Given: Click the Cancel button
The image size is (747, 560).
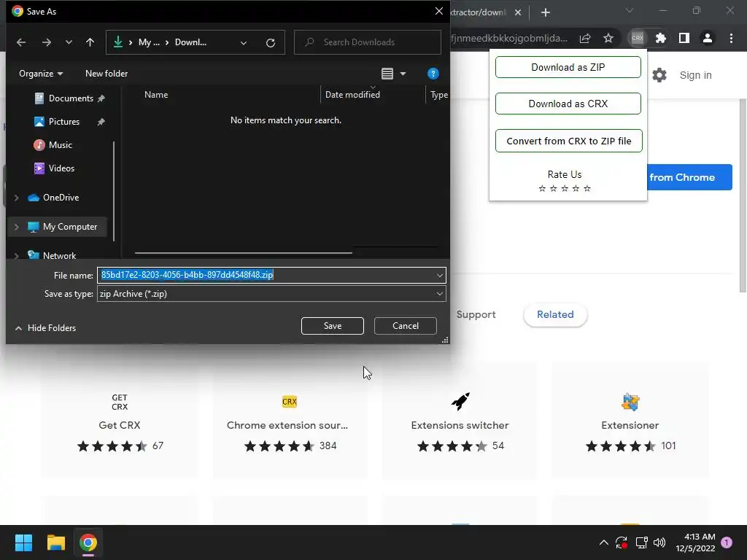Looking at the screenshot, I should (x=406, y=326).
